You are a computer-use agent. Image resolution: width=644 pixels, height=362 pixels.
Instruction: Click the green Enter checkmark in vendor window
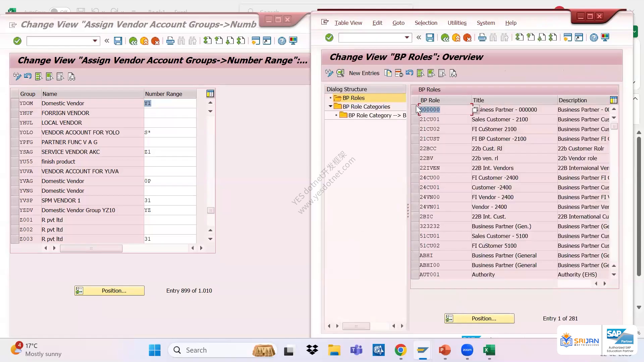(x=17, y=41)
